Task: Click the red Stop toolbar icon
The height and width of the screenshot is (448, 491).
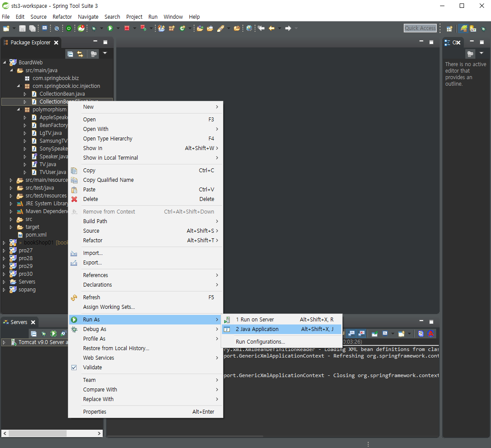Action: pos(127,28)
